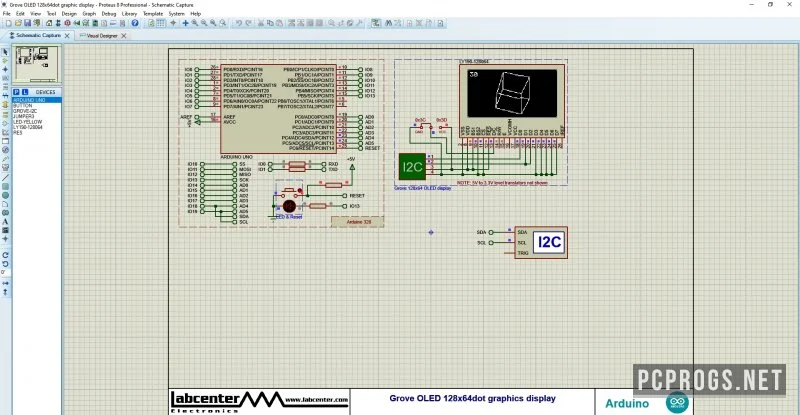Select the Selection Mode arrow tool

[5, 52]
